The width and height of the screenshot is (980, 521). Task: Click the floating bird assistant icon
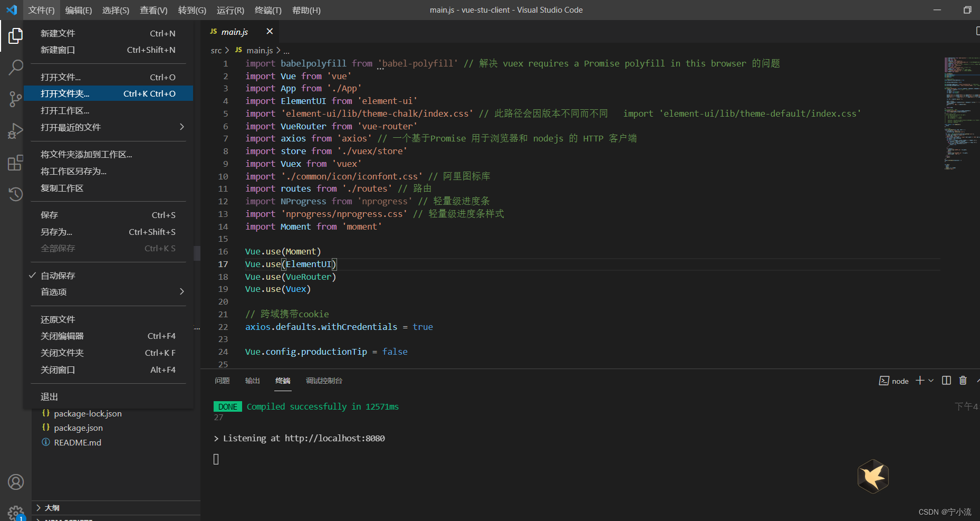(873, 476)
